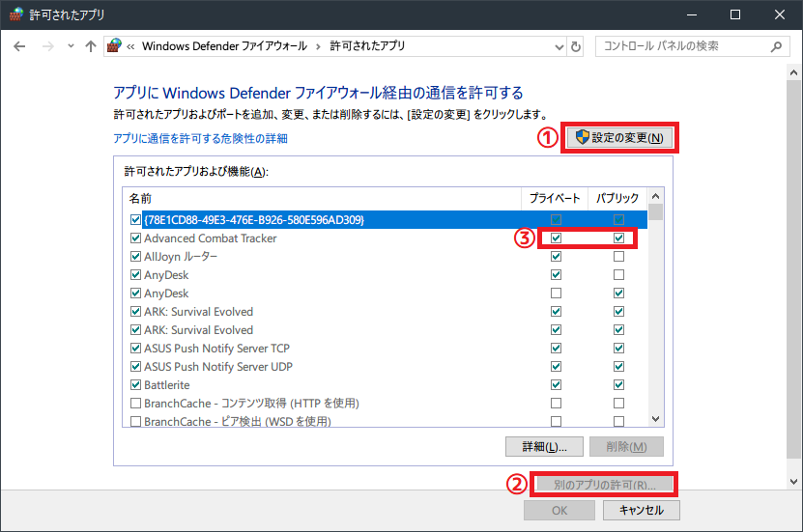
Task: Go back with the back arrow
Action: tap(19, 46)
